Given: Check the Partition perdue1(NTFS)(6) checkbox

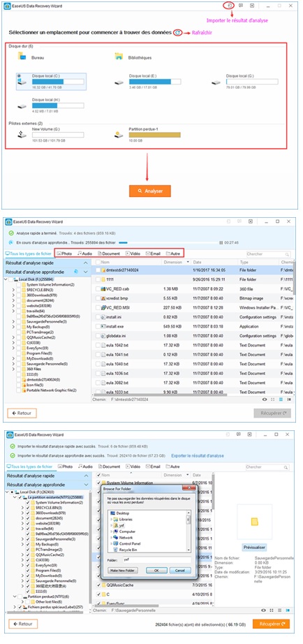Looking at the screenshot, I should coord(19,596).
